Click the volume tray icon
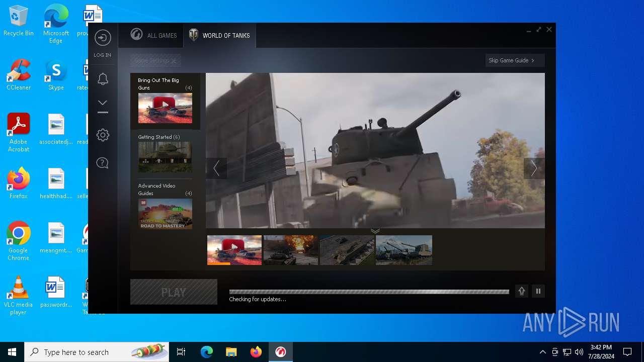 click(579, 352)
